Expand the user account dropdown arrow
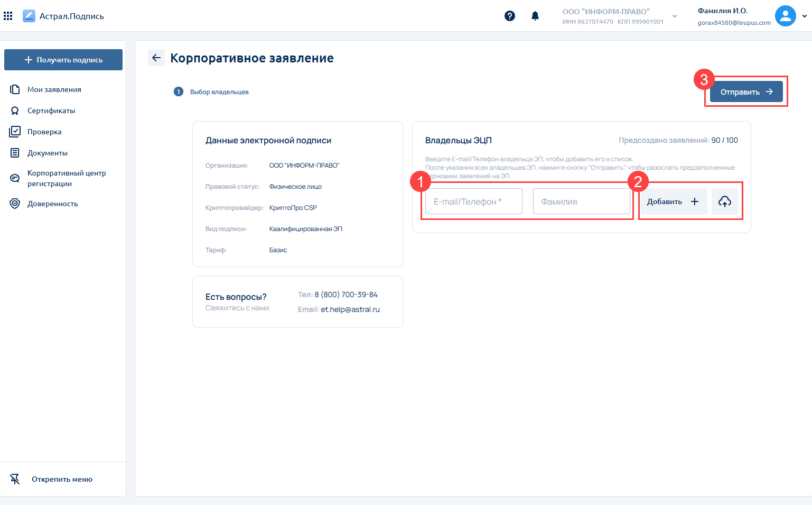Viewport: 812px width, 505px height. coord(805,16)
